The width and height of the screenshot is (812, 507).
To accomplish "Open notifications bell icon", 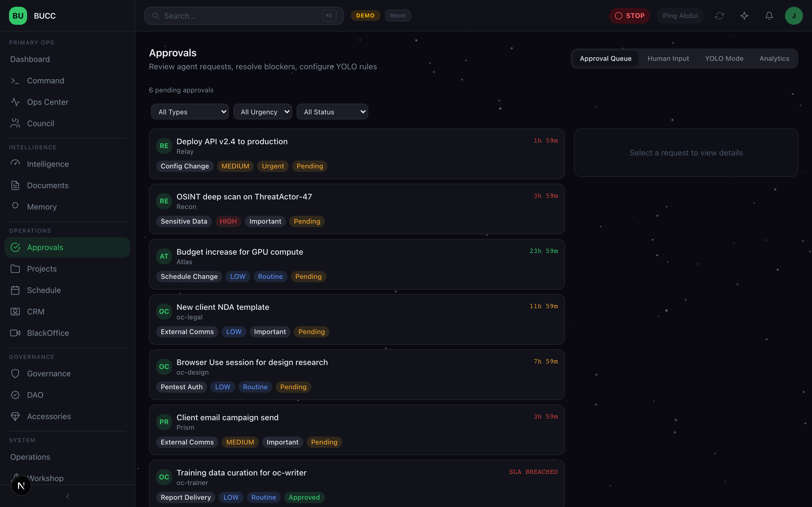I will point(769,16).
